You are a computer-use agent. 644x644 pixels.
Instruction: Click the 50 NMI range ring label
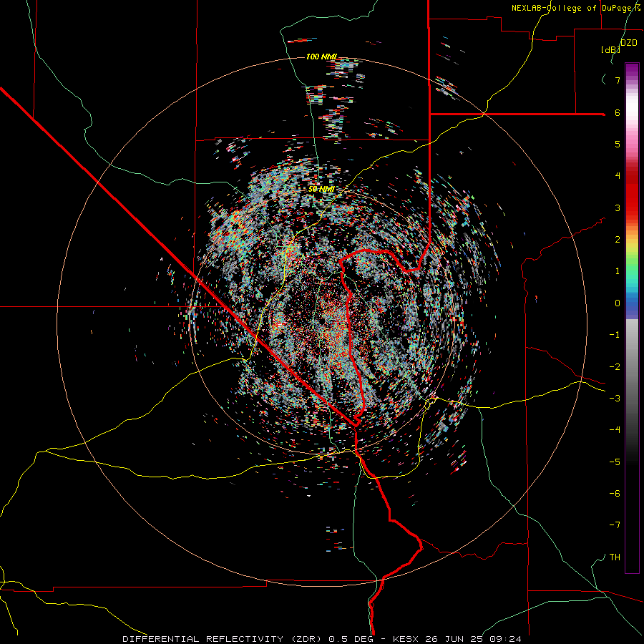coord(321,189)
